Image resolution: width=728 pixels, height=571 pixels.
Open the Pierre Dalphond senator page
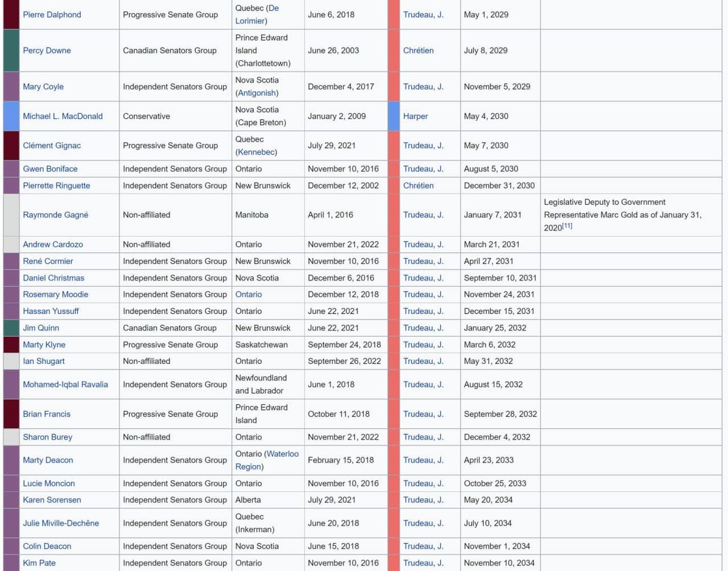click(52, 14)
